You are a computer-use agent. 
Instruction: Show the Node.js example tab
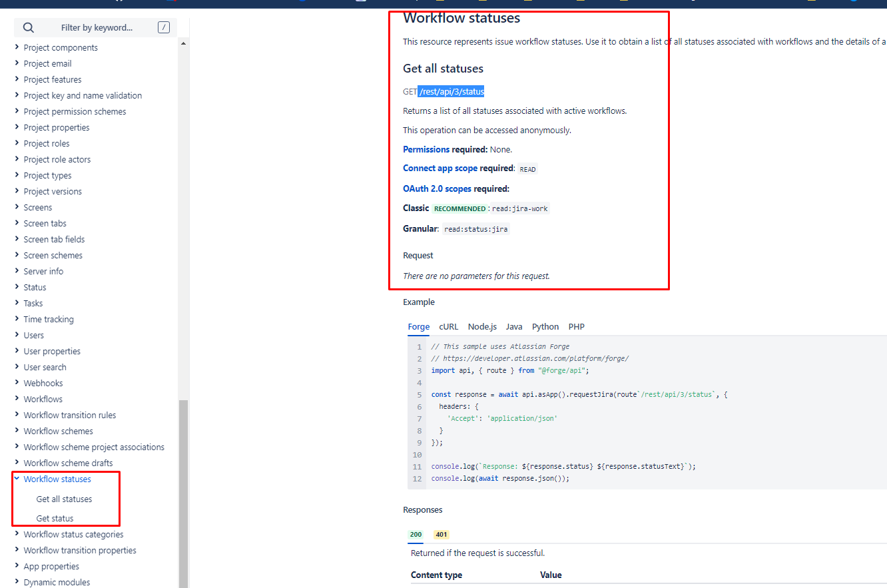[482, 326]
